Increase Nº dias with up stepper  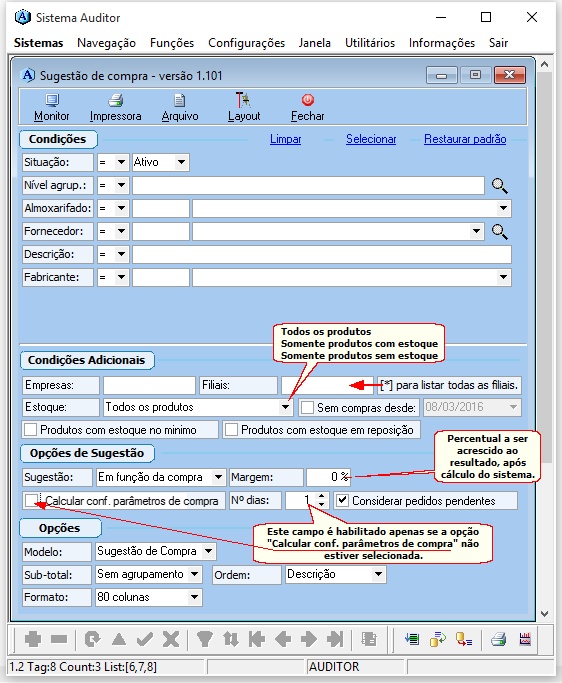322,496
